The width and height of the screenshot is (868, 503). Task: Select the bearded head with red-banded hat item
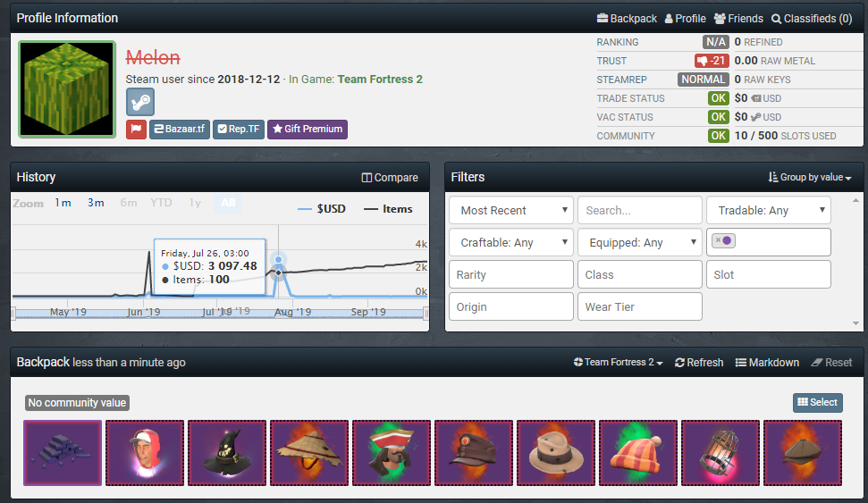392,453
